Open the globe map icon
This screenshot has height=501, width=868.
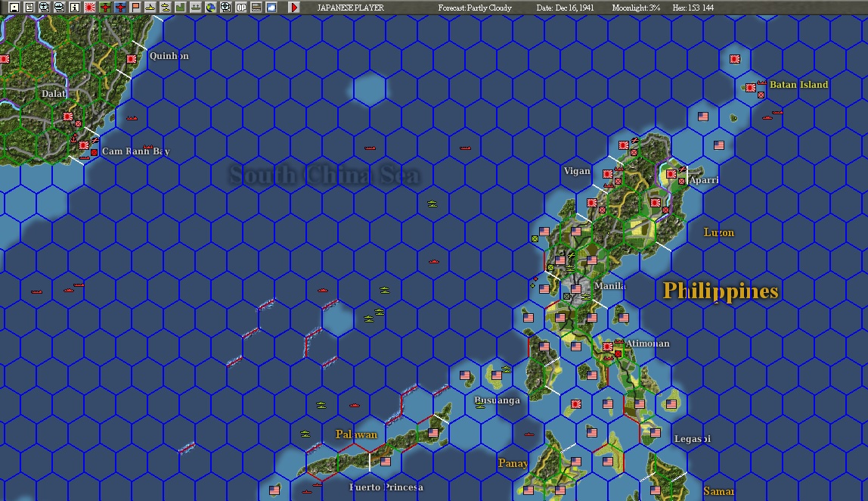tap(210, 8)
